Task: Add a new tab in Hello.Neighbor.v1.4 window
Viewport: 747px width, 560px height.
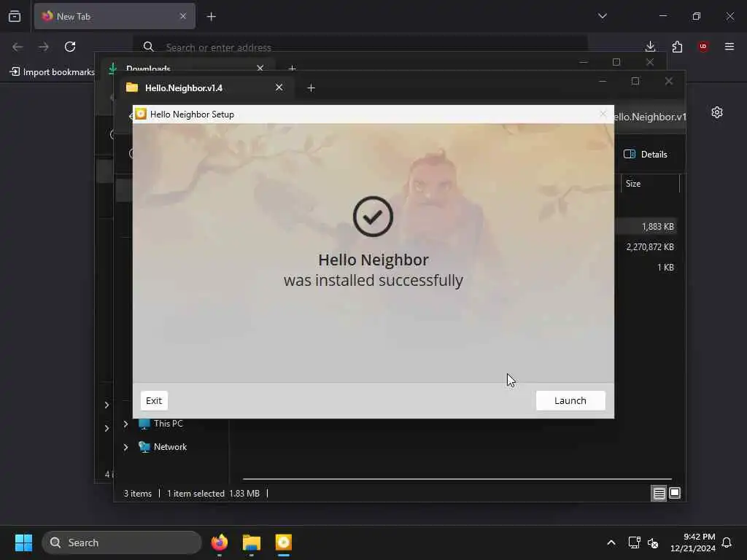Action: (x=311, y=88)
